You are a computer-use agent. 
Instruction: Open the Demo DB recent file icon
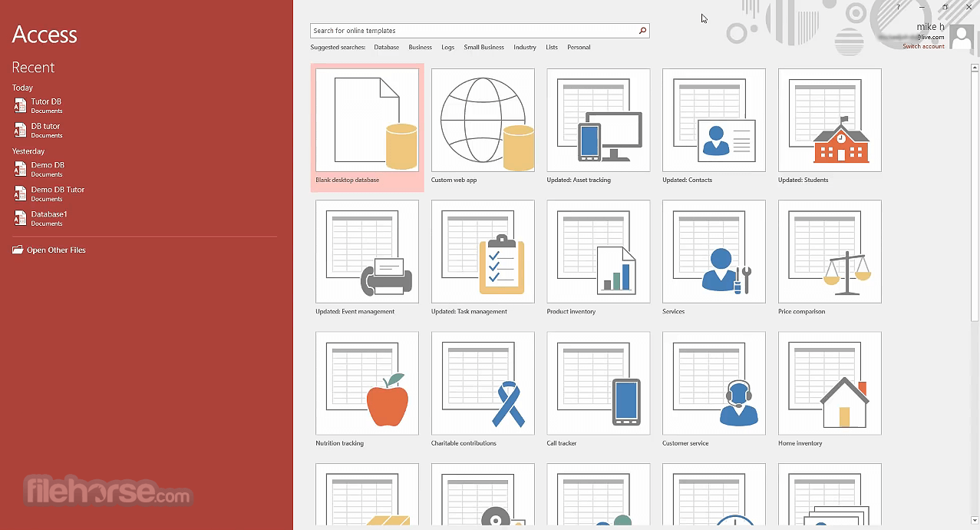(20, 170)
